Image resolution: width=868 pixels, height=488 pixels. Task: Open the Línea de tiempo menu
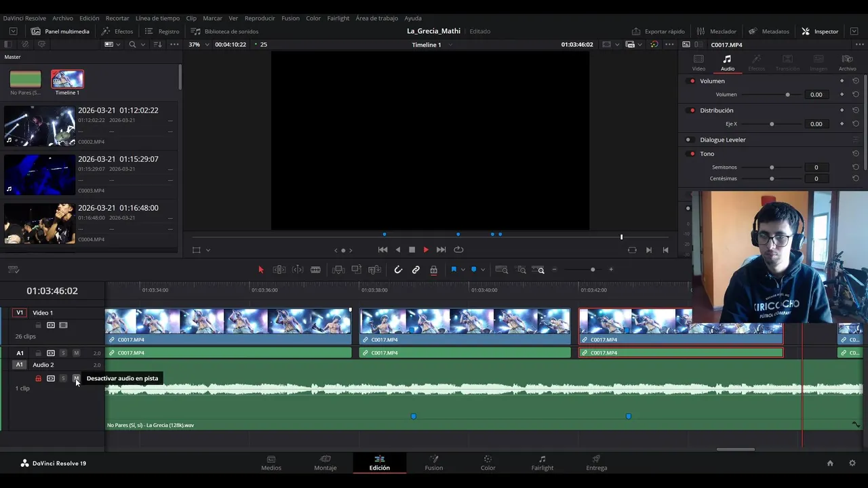[157, 18]
